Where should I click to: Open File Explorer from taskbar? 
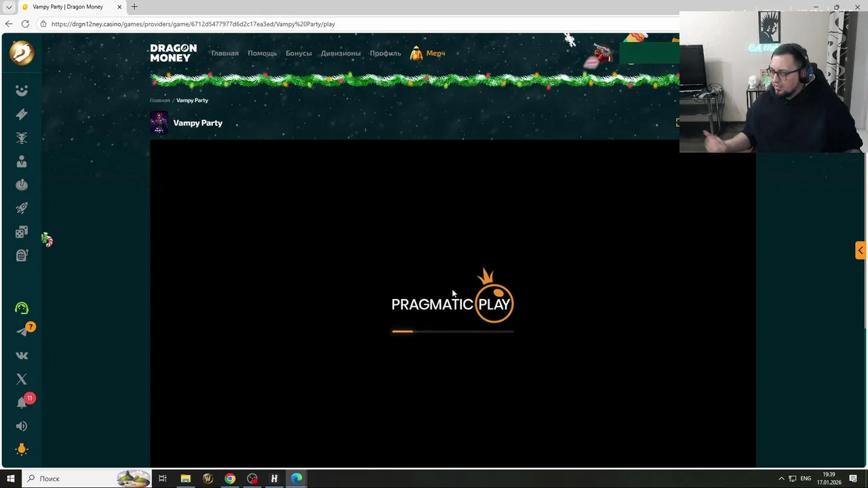[185, 479]
